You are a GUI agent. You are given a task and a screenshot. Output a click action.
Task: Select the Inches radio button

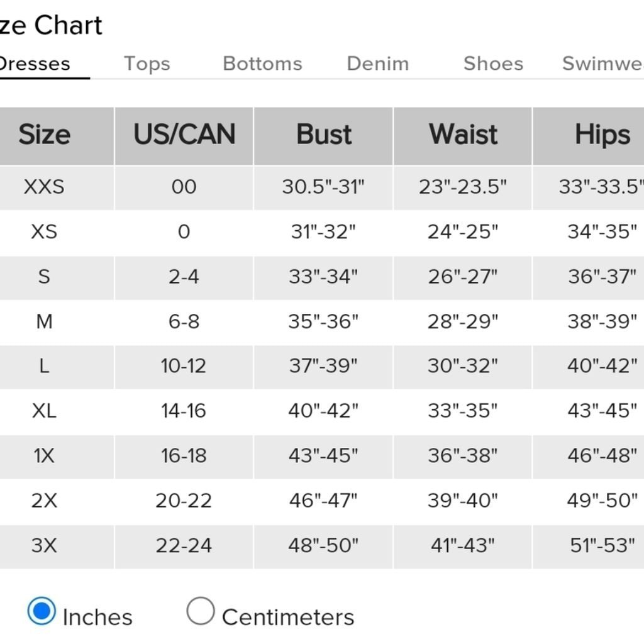(x=42, y=611)
